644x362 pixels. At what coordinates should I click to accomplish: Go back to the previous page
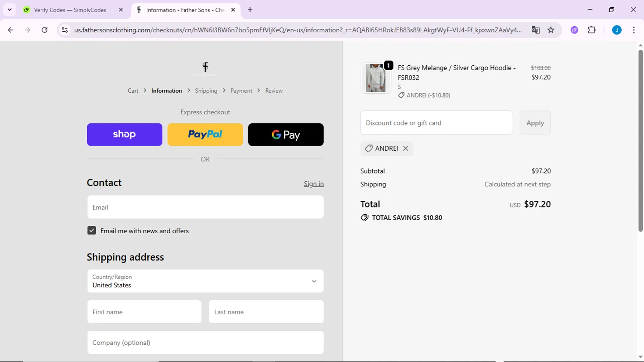[11, 30]
